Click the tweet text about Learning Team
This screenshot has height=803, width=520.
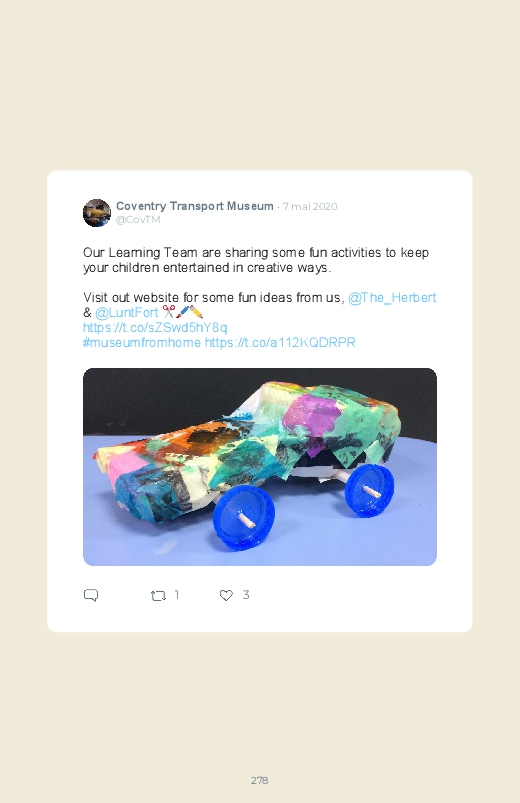tap(256, 260)
